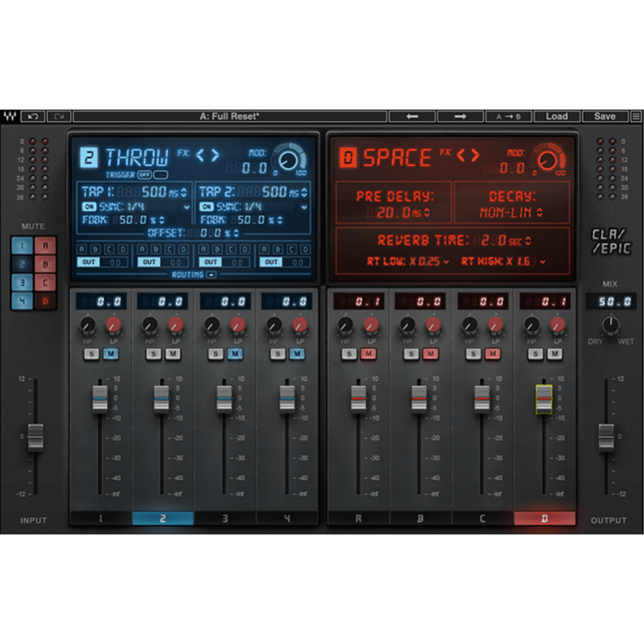This screenshot has height=644, width=644.
Task: Click the Waves logo icon
Action: 10,117
